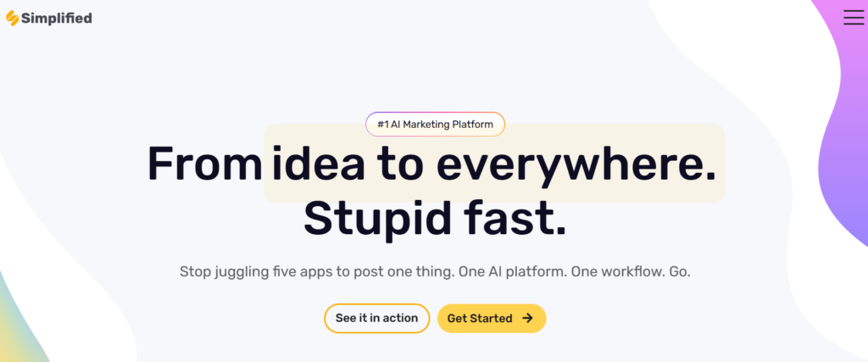Click the "One workflow." sentence

point(614,272)
